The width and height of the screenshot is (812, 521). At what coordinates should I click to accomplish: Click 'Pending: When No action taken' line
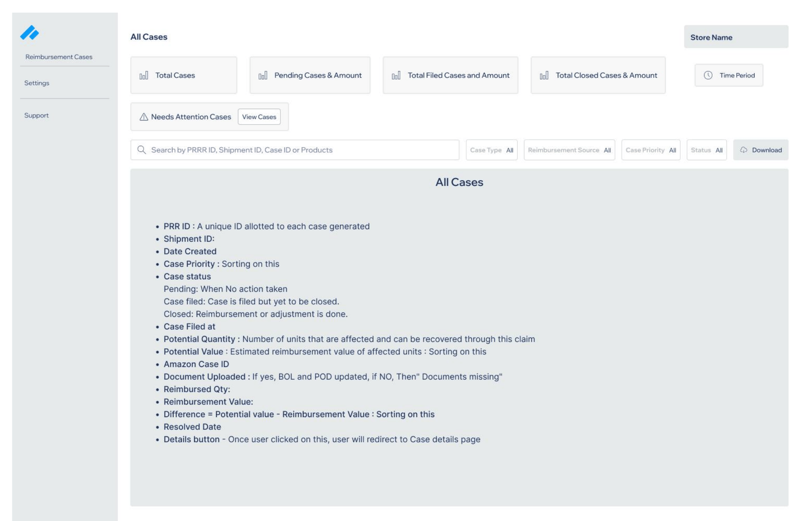coord(225,289)
